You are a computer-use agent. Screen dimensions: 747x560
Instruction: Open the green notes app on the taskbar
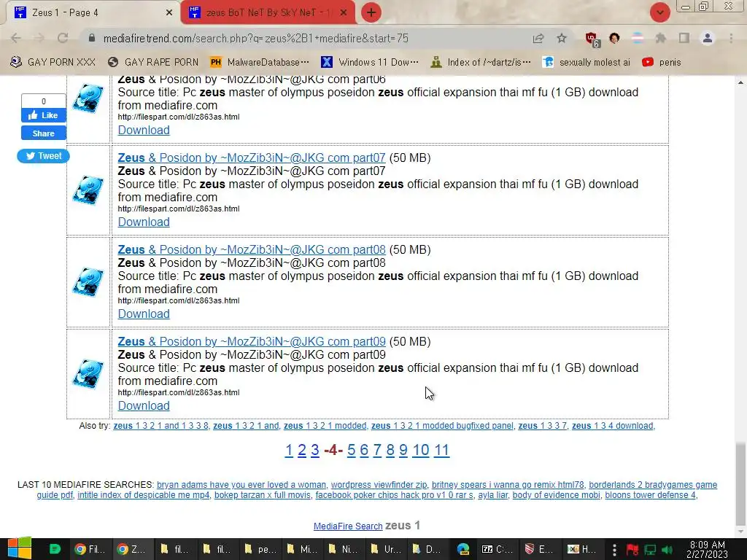tap(55, 549)
